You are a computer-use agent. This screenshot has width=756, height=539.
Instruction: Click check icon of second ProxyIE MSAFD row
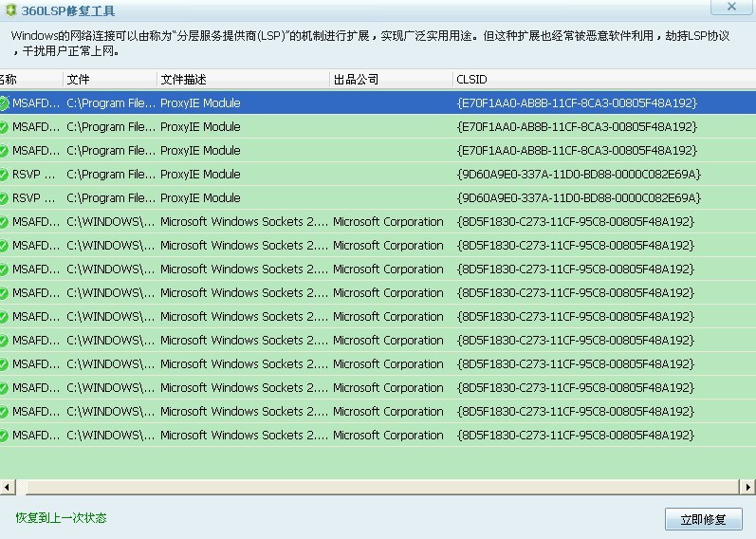click(x=4, y=127)
